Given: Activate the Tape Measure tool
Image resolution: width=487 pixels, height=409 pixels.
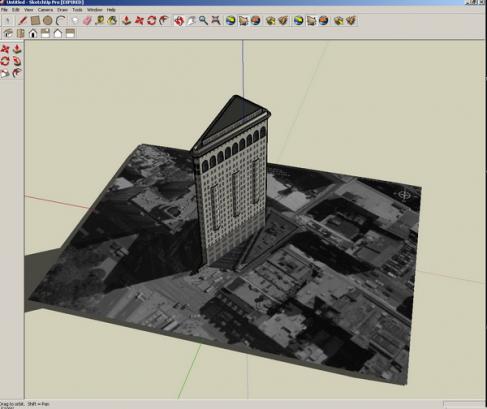Looking at the screenshot, I should click(100, 21).
